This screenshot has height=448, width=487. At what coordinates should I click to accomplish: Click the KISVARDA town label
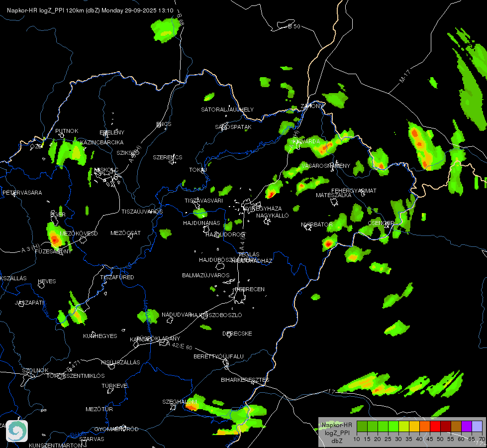306,141
